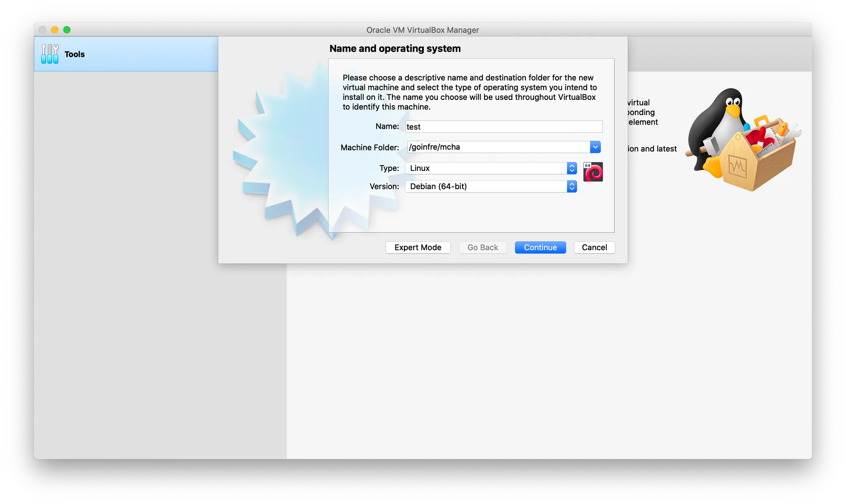This screenshot has height=504, width=846.
Task: Open the Version dropdown showing Debian (64-bit)
Action: (x=491, y=187)
